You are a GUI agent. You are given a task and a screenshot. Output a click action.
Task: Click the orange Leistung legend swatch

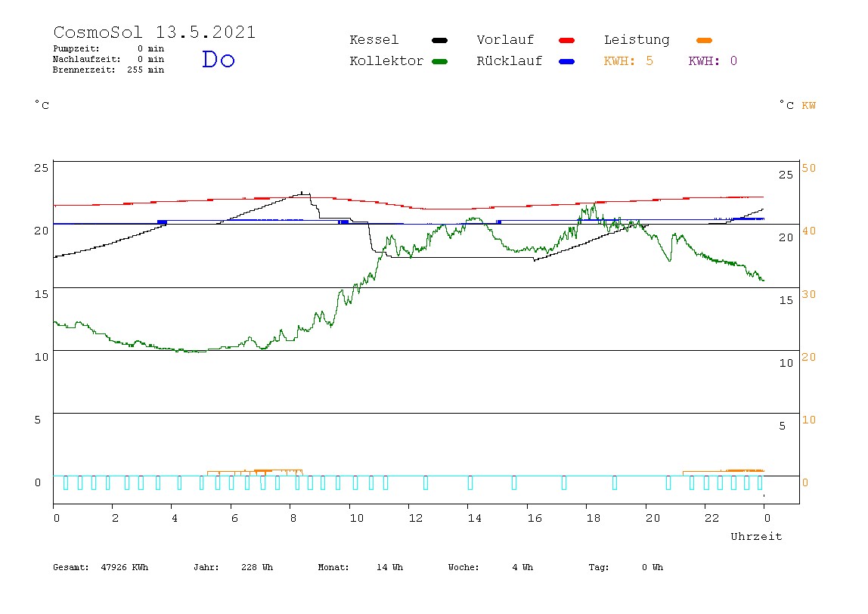[x=704, y=40]
